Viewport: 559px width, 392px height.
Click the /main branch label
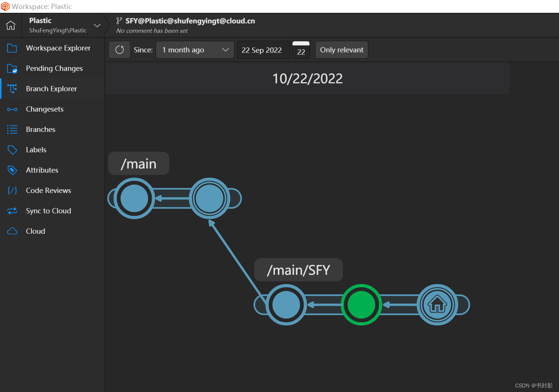(x=138, y=164)
